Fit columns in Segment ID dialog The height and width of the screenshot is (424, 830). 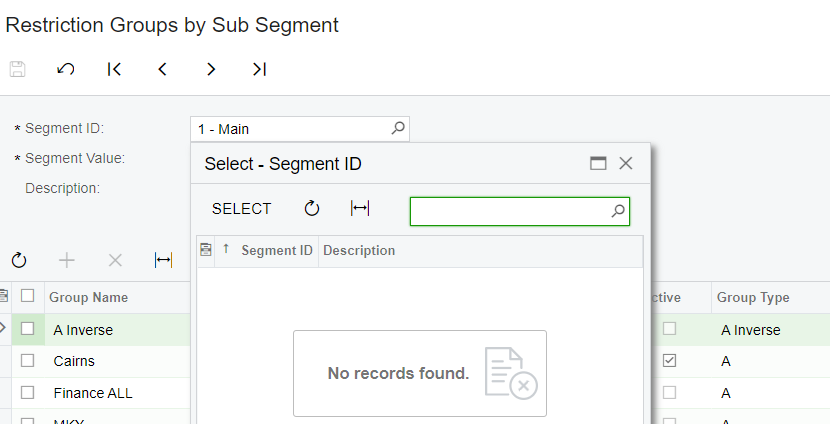pos(360,208)
